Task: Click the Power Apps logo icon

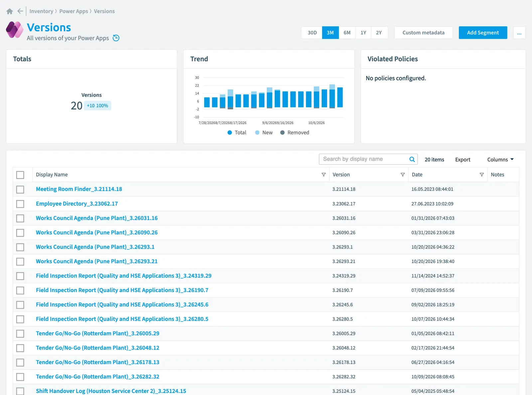Action: click(15, 30)
